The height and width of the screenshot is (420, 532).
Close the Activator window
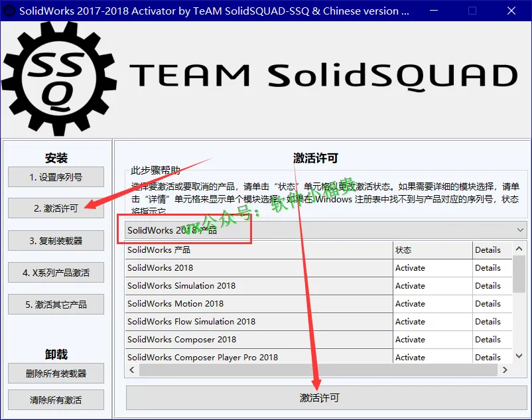click(x=511, y=11)
